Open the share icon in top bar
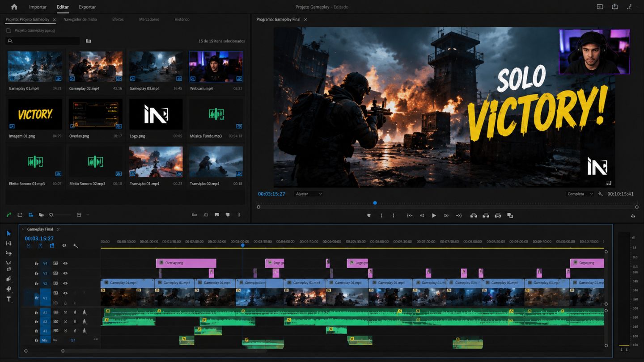The image size is (644, 362). 615,7
